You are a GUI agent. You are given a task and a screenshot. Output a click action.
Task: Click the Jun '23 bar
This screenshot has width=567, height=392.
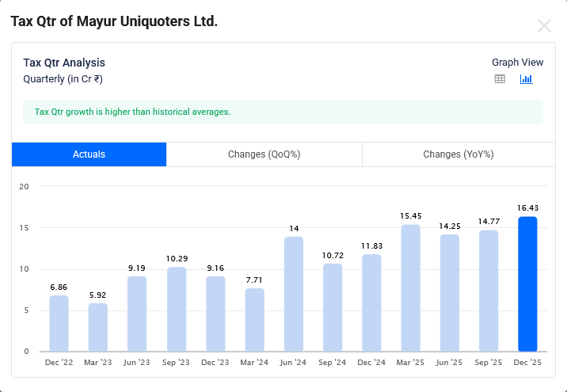click(137, 314)
